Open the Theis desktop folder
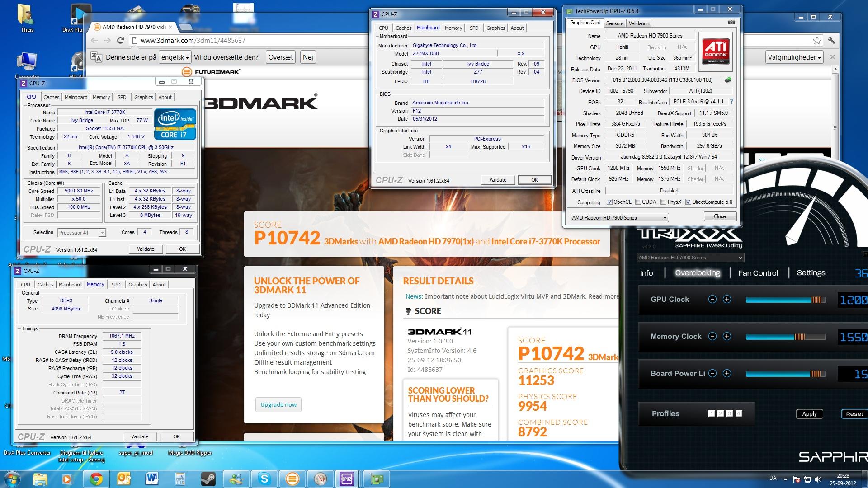Image resolution: width=868 pixels, height=488 pixels. point(26,18)
